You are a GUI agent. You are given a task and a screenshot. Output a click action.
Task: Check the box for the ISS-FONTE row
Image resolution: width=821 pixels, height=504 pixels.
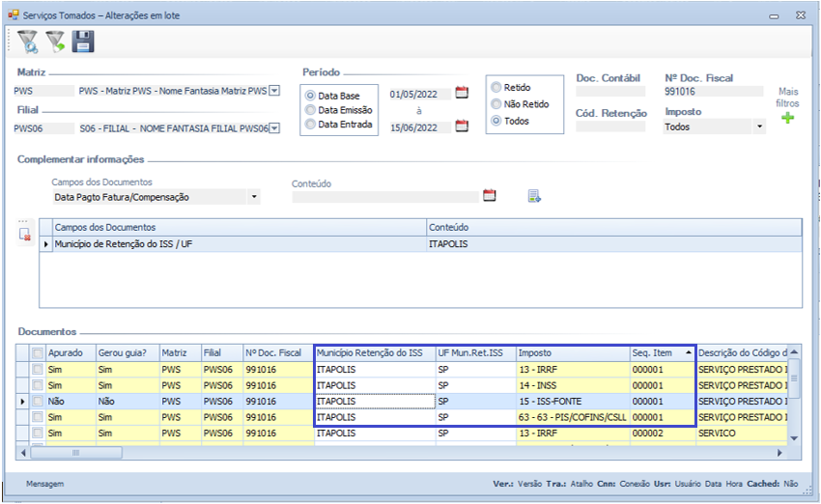(x=38, y=401)
